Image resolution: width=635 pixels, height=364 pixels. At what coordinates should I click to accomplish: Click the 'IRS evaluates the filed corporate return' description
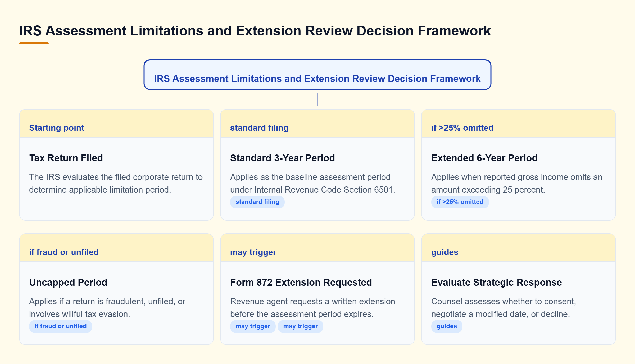(x=116, y=183)
